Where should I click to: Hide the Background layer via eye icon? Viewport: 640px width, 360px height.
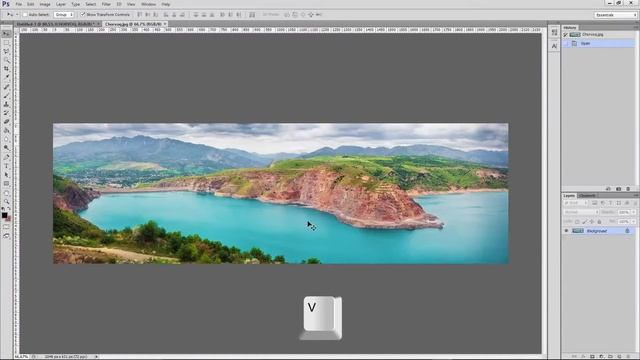(x=566, y=231)
